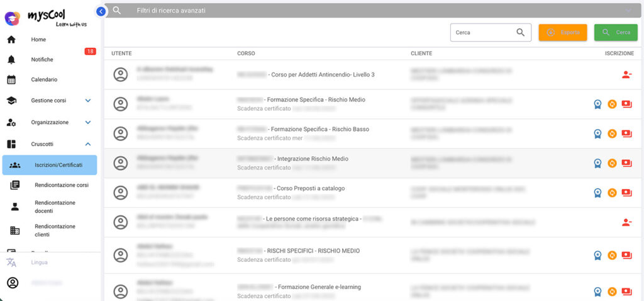Viewport: 644px width, 301px height.
Task: Click the CORSO column header
Action: tap(246, 54)
